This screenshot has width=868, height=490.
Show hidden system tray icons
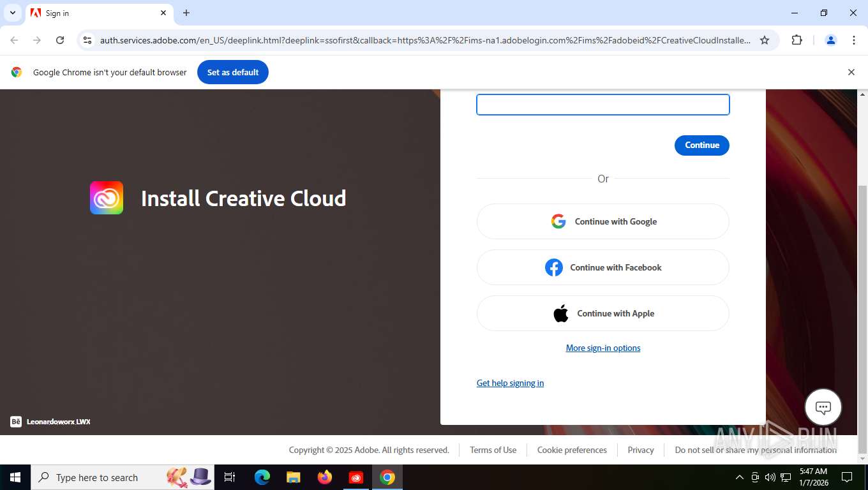click(740, 477)
